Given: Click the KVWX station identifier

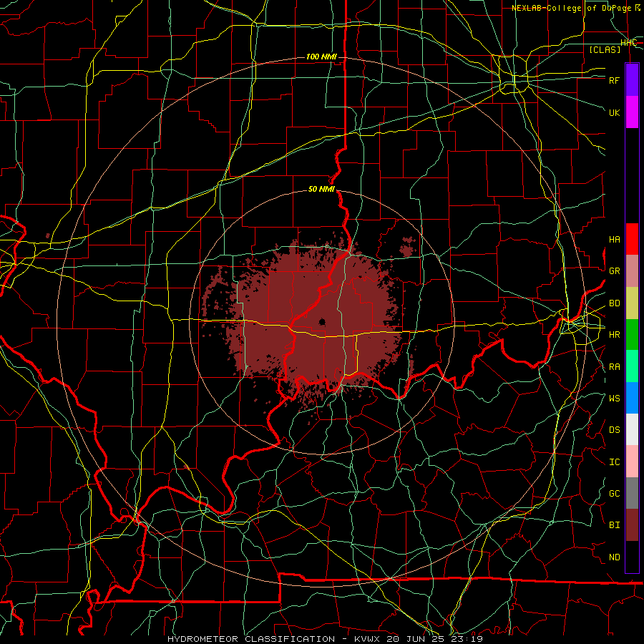Looking at the screenshot, I should (x=366, y=639).
